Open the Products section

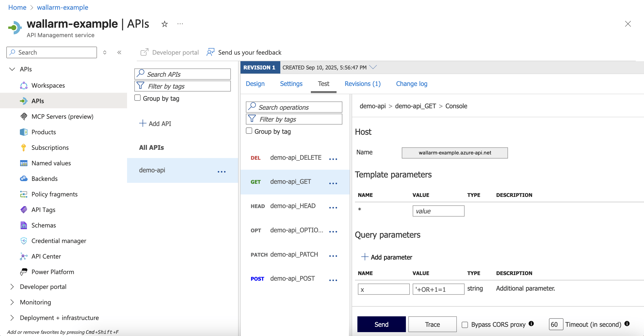coord(44,132)
